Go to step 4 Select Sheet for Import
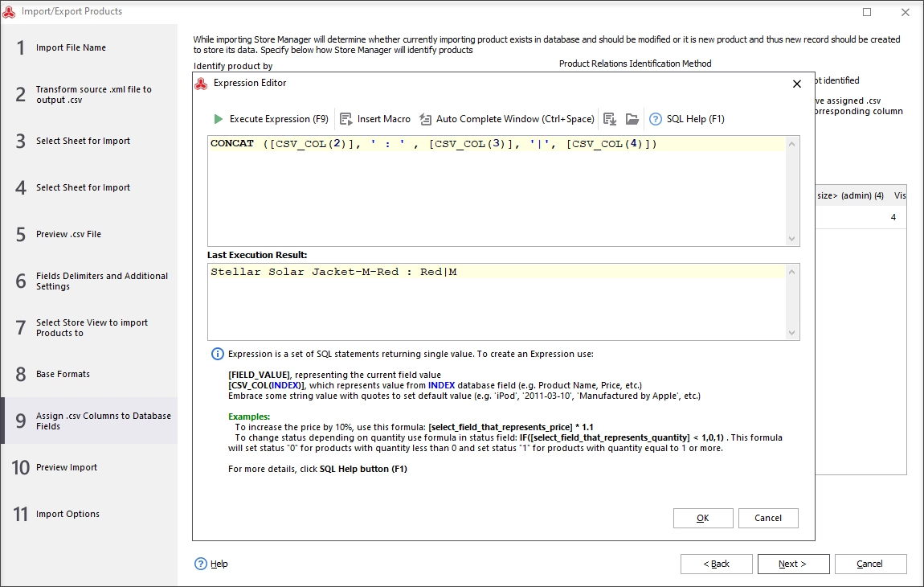This screenshot has height=587, width=924. tap(88, 187)
